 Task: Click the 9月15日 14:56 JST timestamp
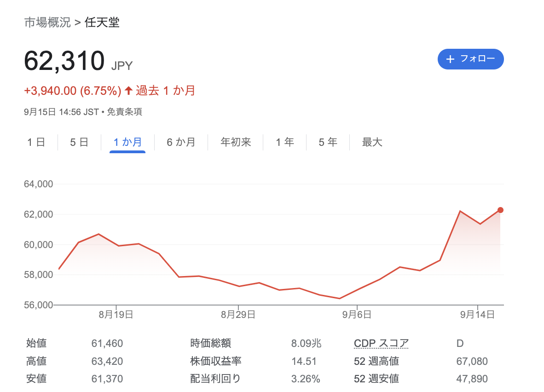[x=61, y=112]
